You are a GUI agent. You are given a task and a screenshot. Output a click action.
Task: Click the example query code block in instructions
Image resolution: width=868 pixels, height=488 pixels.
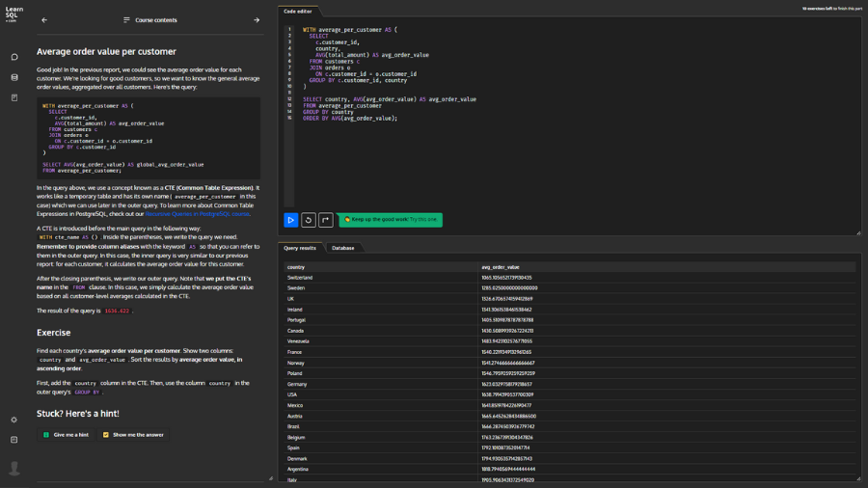coord(149,138)
